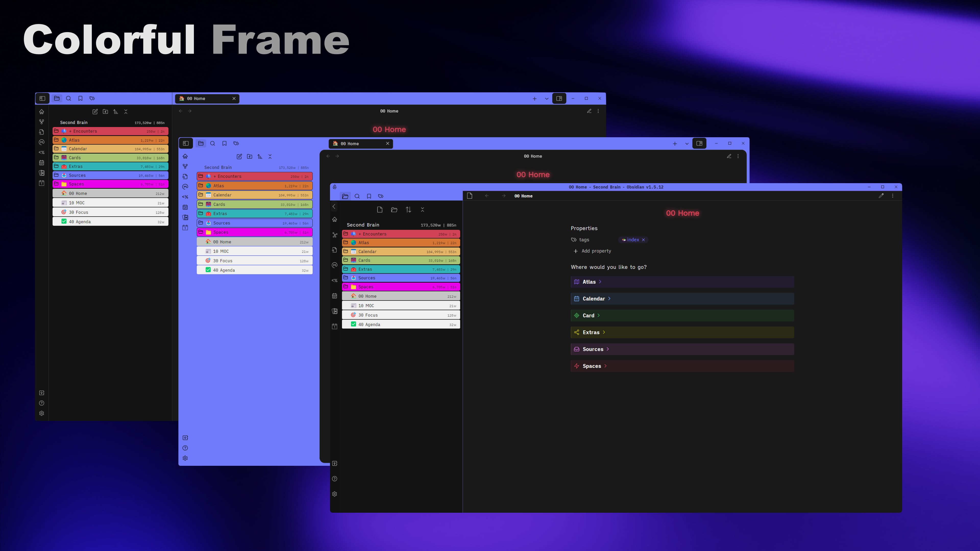
Task: Open settings gear in middle window
Action: click(x=185, y=458)
